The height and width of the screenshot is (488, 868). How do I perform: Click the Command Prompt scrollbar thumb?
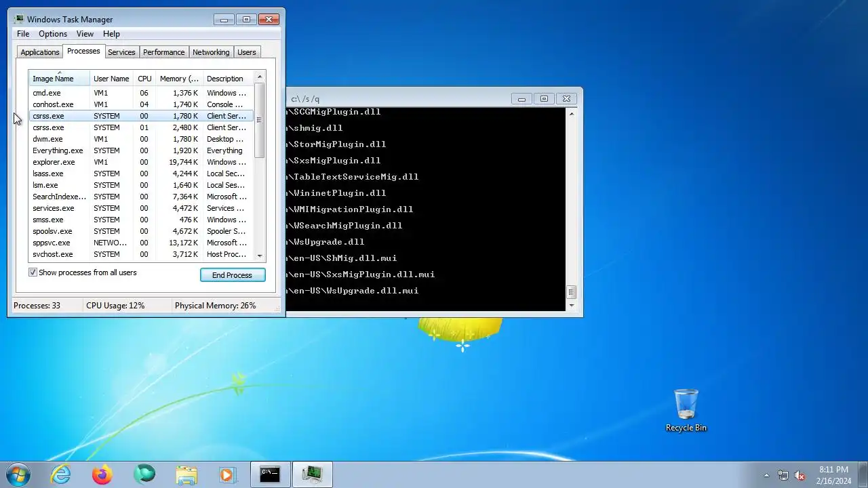pos(571,292)
